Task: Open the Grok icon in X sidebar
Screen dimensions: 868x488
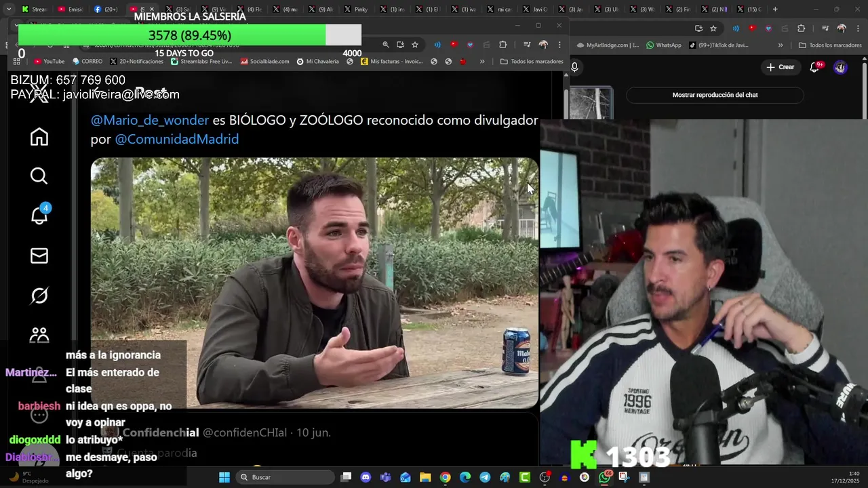Action: [x=39, y=296]
